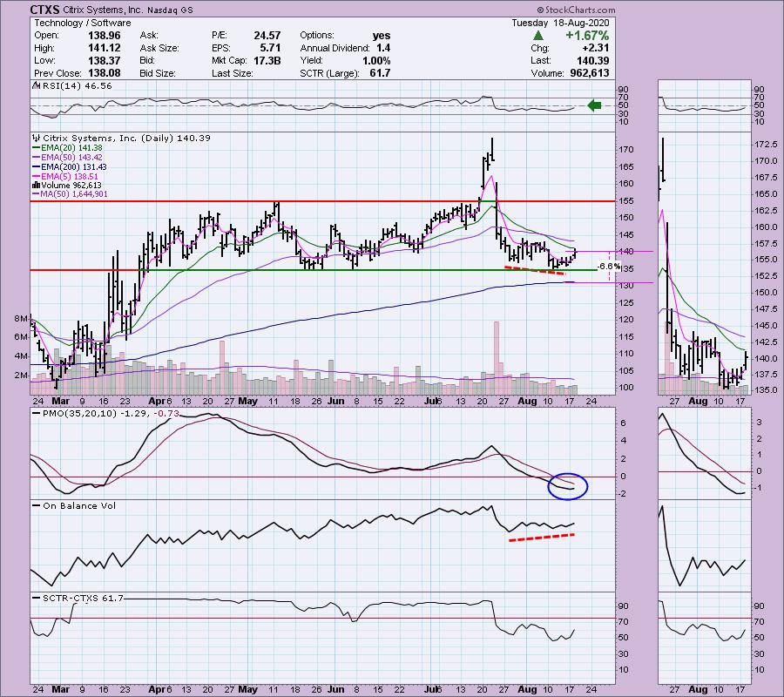
Task: Click the Prev Close value 138.08
Action: pos(104,73)
